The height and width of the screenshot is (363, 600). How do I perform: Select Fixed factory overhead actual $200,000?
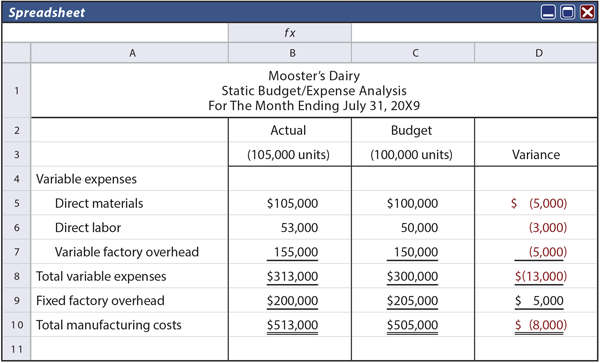290,301
